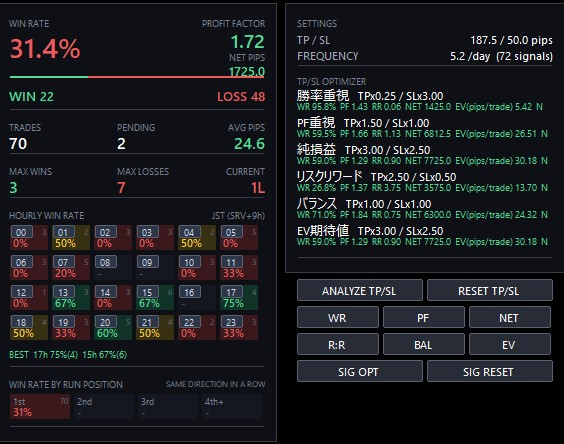Click the 01 hour cell showing 50%
The height and width of the screenshot is (444, 564).
[71, 237]
